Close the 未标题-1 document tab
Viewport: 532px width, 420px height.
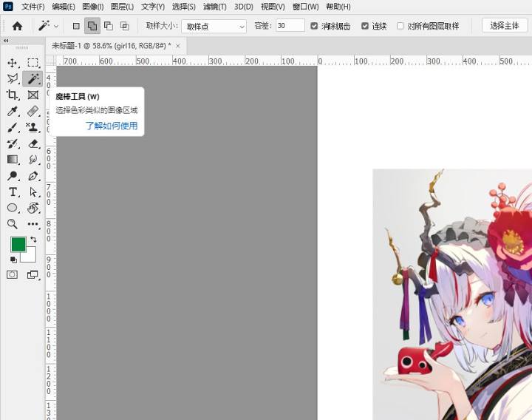pyautogui.click(x=178, y=46)
